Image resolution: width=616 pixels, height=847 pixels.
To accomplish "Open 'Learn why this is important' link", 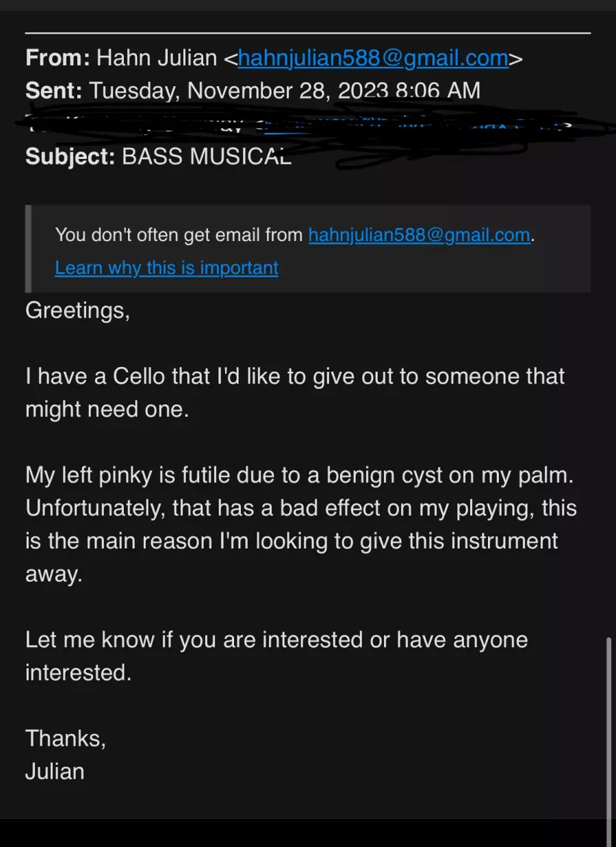I will pos(166,268).
